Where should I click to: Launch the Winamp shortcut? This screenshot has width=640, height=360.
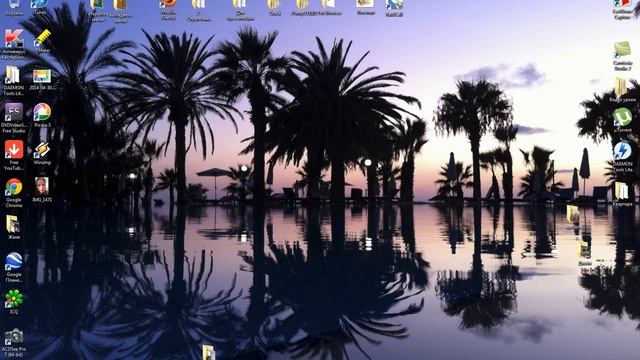42,153
